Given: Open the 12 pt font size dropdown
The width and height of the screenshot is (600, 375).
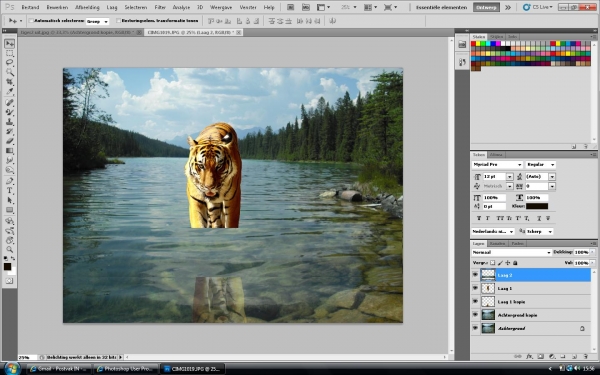Looking at the screenshot, I should click(509, 177).
